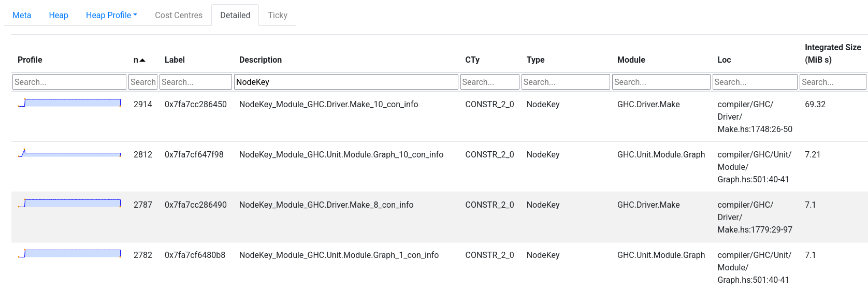Focus the Module column search field

(x=661, y=82)
